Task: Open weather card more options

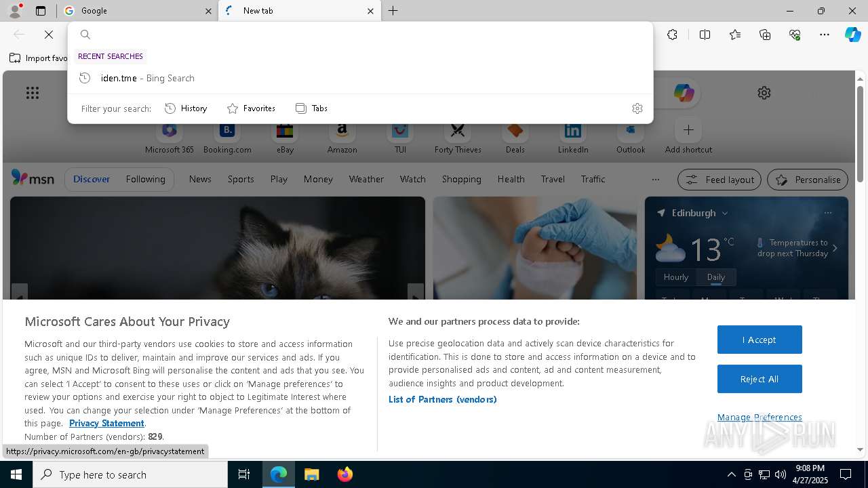Action: click(x=827, y=213)
